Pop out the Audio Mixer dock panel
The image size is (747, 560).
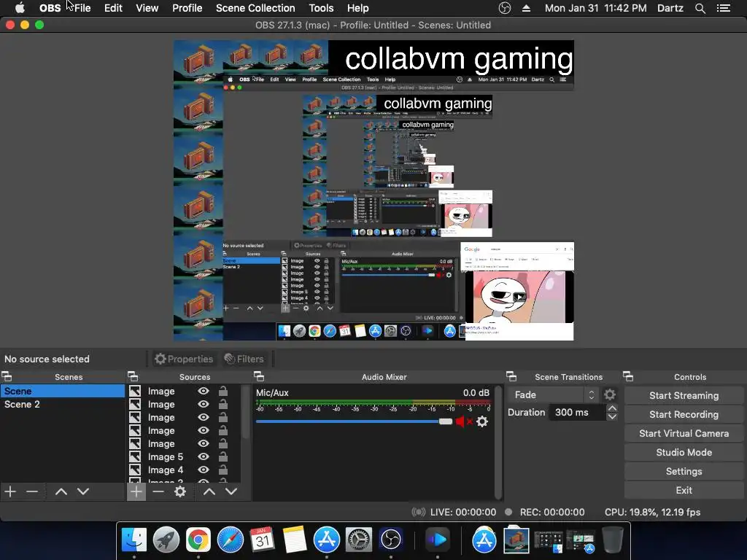pos(259,377)
